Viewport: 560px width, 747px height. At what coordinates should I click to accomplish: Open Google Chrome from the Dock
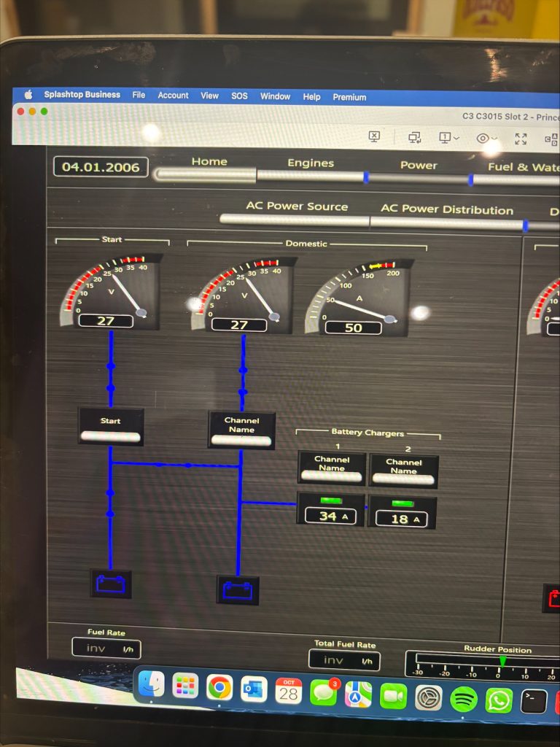tap(219, 686)
